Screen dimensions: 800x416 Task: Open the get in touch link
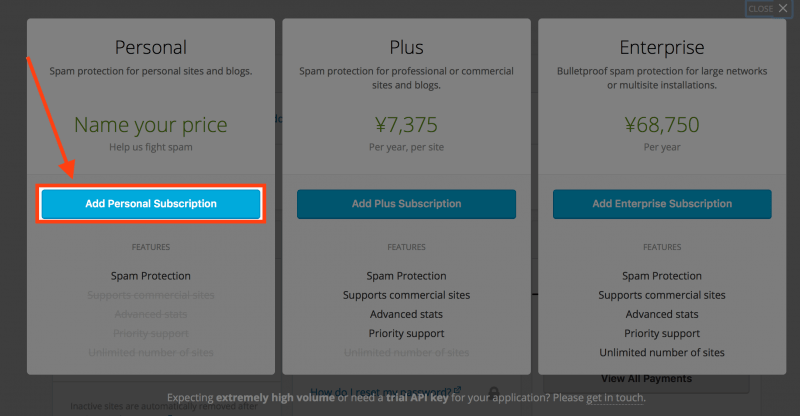coord(615,397)
